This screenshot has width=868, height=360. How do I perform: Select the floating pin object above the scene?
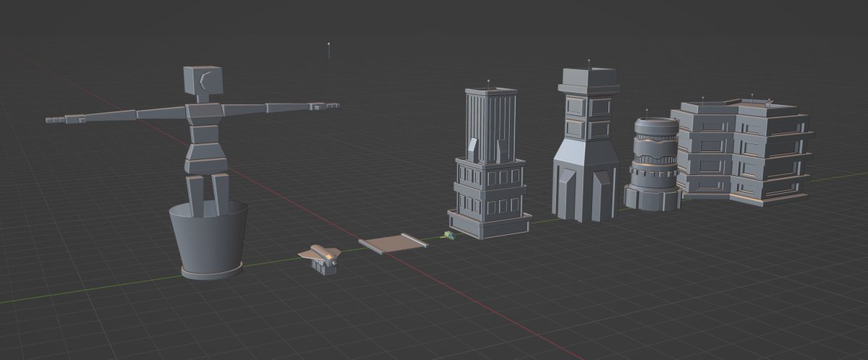pyautogui.click(x=329, y=51)
